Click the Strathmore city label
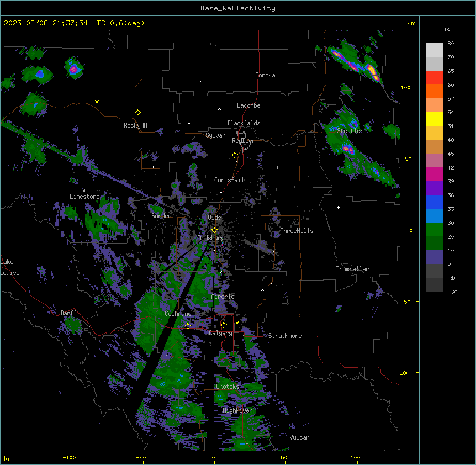Screen dimensions: 476x465 click(x=285, y=336)
